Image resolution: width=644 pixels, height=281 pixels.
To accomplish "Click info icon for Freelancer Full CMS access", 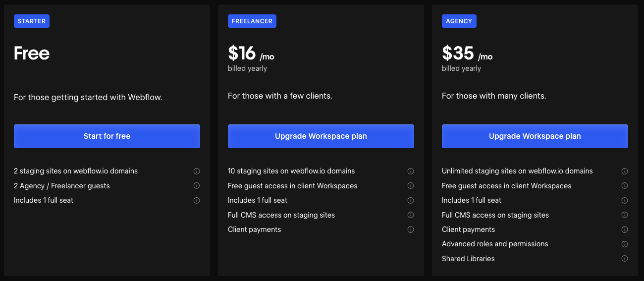I will (x=411, y=215).
